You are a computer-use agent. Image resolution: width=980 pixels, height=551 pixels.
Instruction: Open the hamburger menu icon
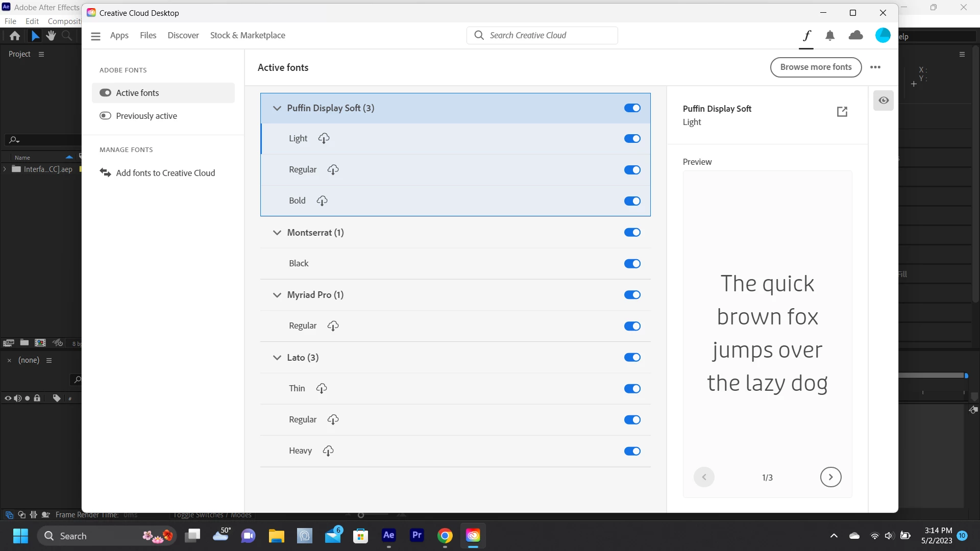click(95, 36)
